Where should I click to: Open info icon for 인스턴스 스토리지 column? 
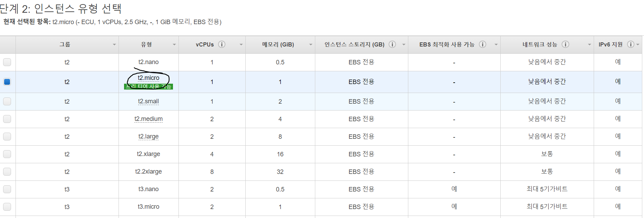click(x=392, y=44)
